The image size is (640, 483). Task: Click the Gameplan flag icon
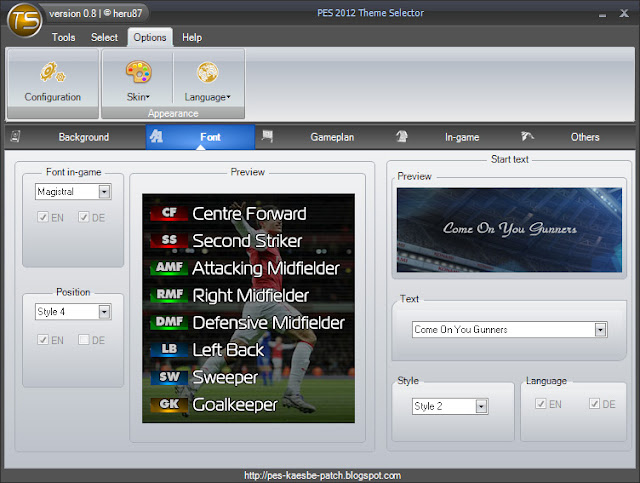[x=268, y=137]
